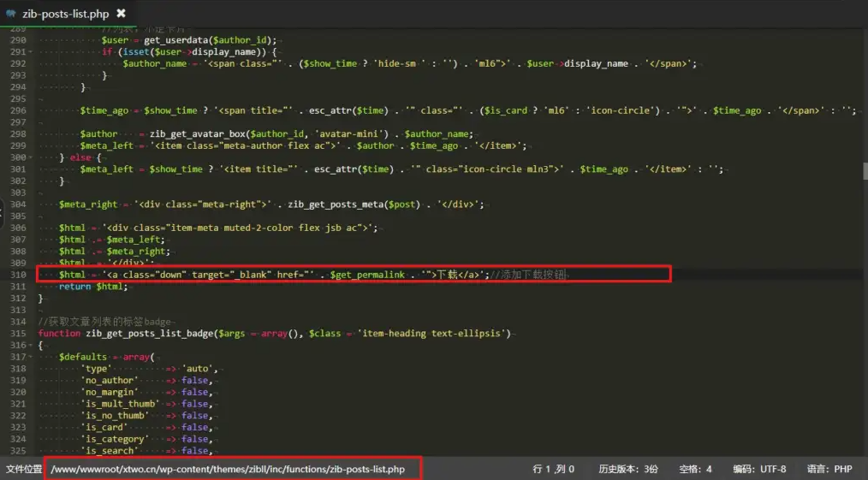Click the $defaults = array( line
The image size is (868, 480).
pyautogui.click(x=107, y=357)
